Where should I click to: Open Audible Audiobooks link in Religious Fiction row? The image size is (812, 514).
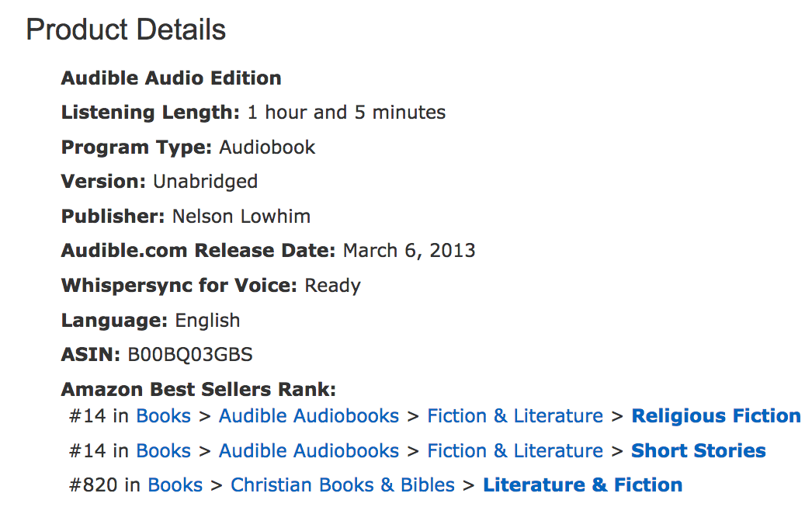(x=308, y=416)
